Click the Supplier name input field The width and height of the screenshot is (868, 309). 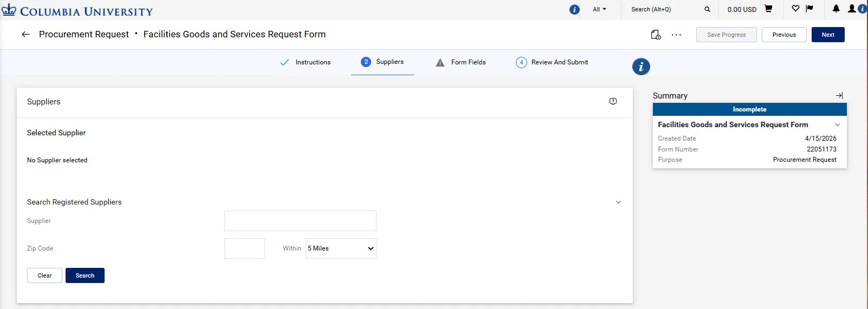pos(300,221)
